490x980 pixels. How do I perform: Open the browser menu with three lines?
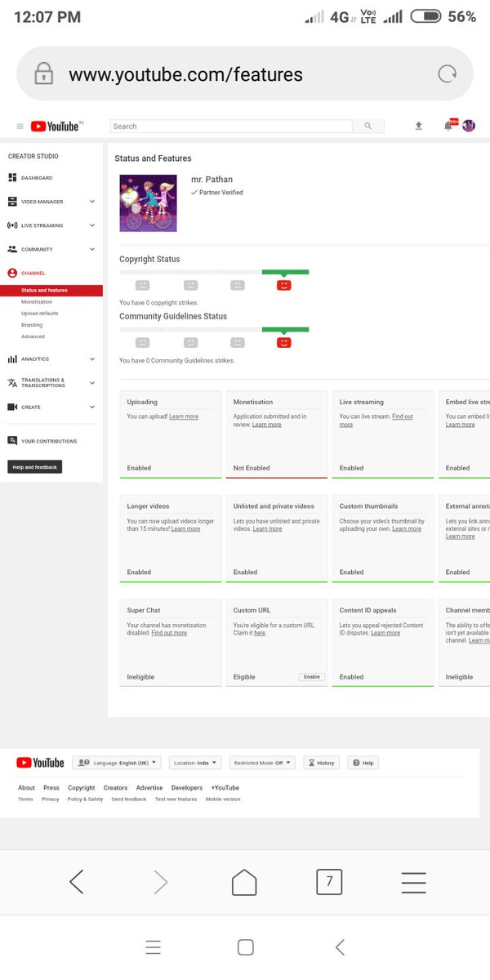(414, 882)
